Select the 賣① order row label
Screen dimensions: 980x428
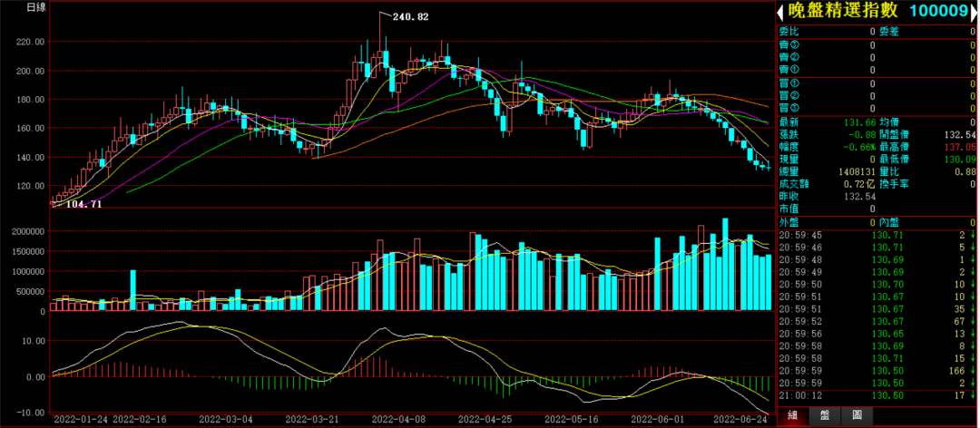[789, 70]
